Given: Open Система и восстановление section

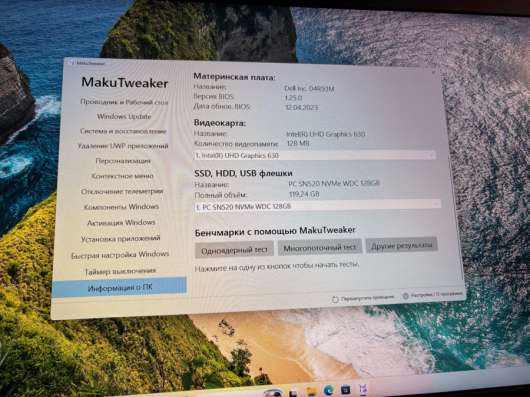Looking at the screenshot, I should point(123,131).
